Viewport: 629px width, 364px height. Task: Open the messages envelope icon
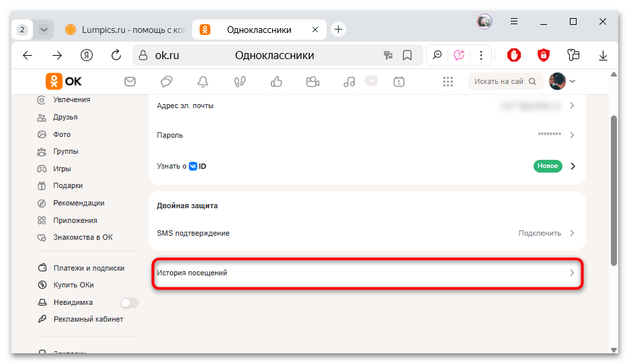(130, 82)
